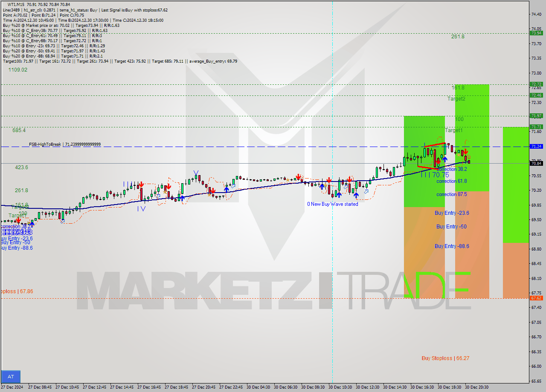Screen dimensions: 546x392
Task: Click the current price 70.84 tag
Action: tap(536, 163)
